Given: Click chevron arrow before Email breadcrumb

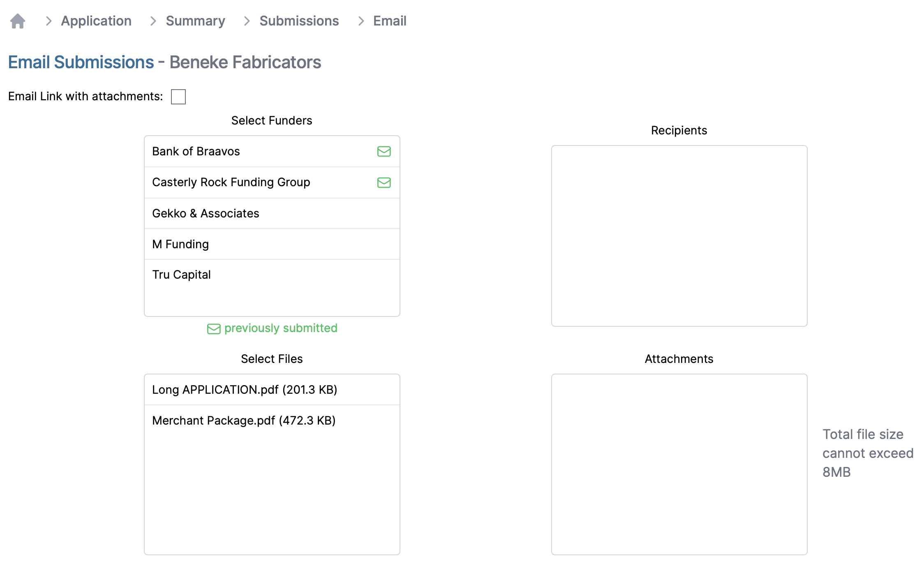Looking at the screenshot, I should [361, 21].
